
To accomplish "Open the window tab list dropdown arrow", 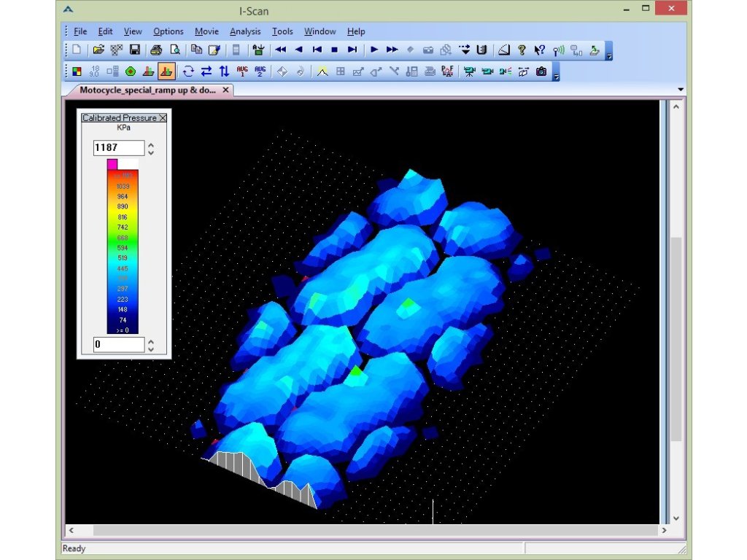I will coord(681,90).
